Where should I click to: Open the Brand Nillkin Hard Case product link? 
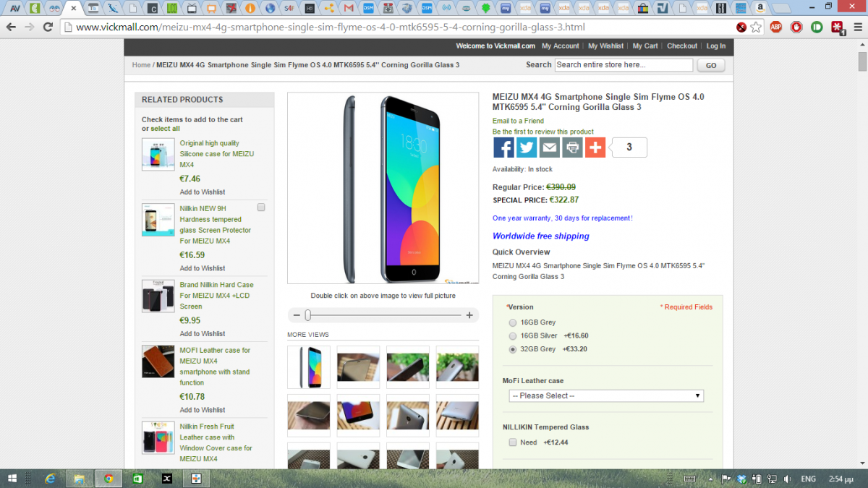click(216, 296)
